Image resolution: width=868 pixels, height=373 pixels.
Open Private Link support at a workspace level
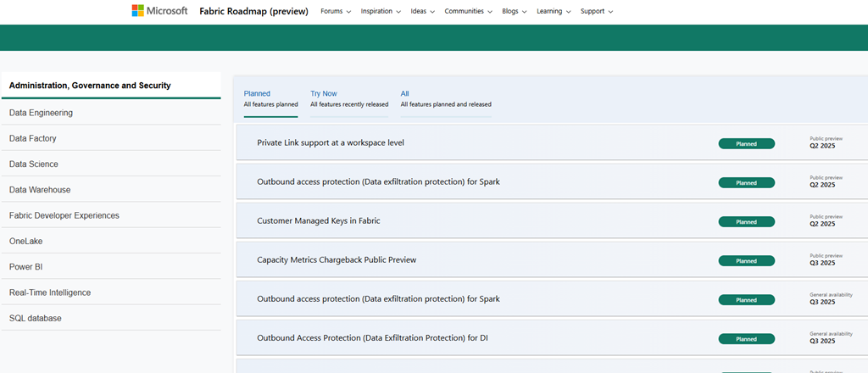331,142
